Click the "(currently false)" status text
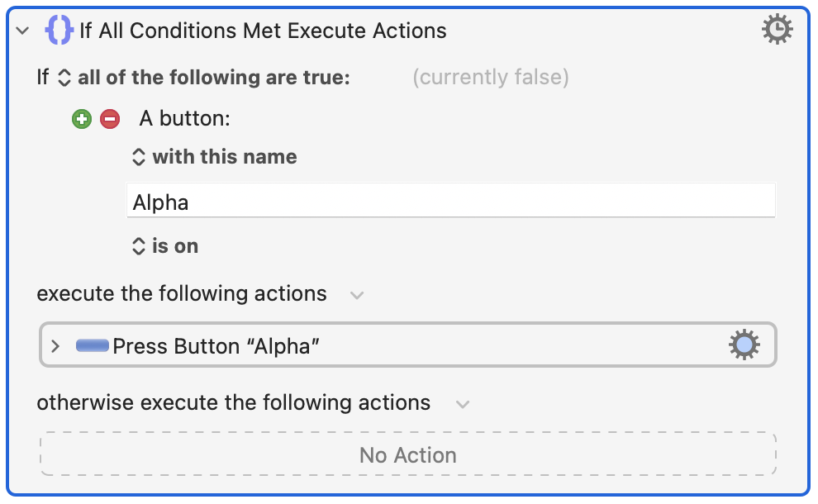 pyautogui.click(x=491, y=78)
